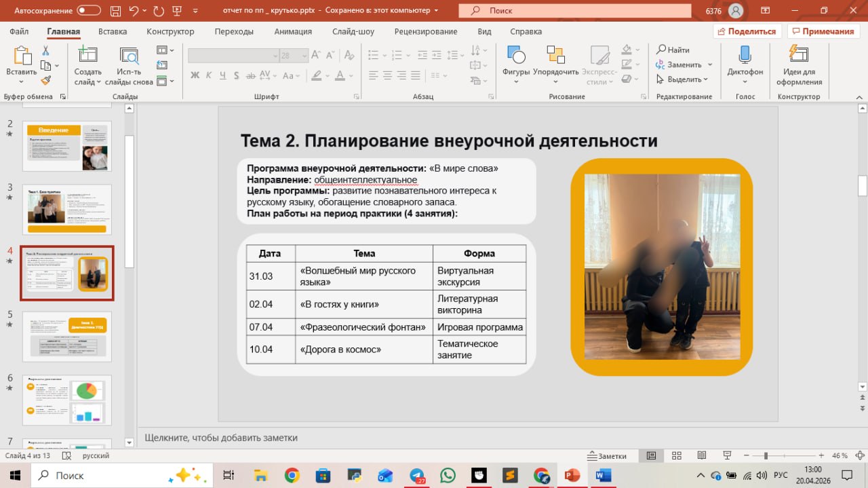The image size is (868, 488).
Task: Click the Вставить paste icon
Action: coord(22,56)
